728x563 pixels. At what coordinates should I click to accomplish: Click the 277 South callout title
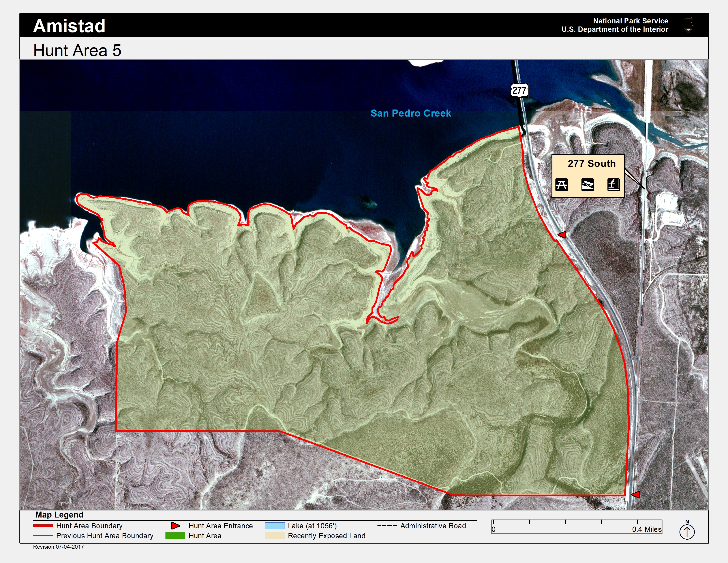pyautogui.click(x=592, y=163)
